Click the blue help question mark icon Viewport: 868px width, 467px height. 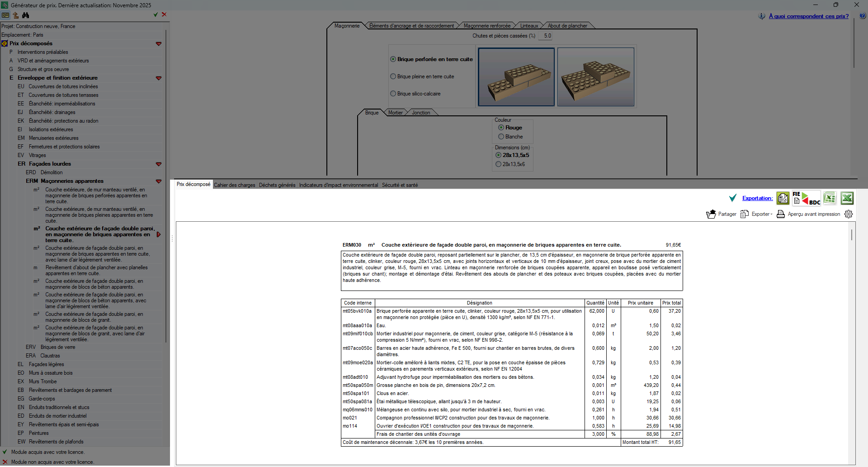point(863,16)
